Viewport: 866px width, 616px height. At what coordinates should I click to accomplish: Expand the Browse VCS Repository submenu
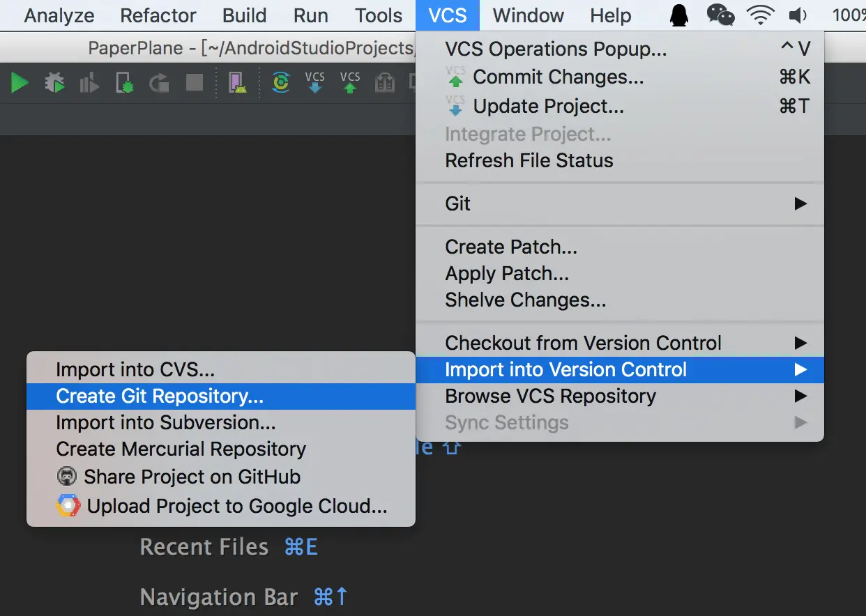point(620,396)
